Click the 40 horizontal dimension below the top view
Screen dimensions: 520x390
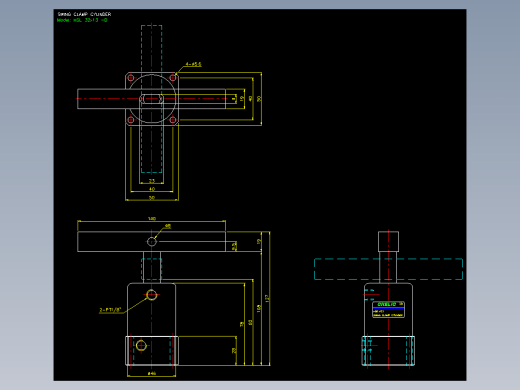click(152, 189)
